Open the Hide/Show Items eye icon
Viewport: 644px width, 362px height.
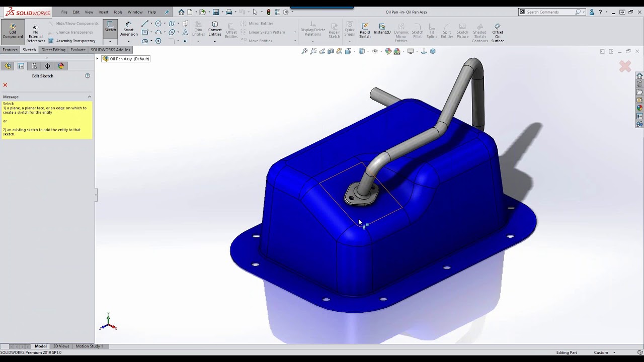point(374,51)
